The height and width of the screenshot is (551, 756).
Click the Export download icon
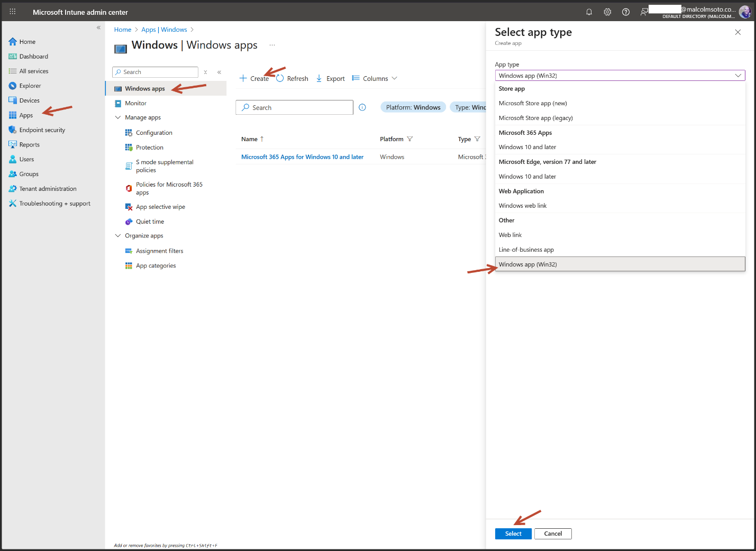(x=319, y=78)
